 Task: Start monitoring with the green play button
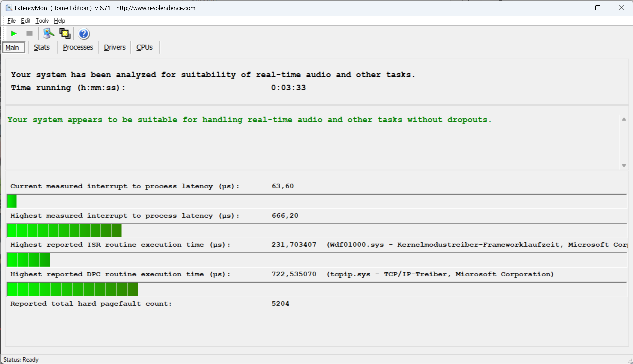tap(14, 34)
